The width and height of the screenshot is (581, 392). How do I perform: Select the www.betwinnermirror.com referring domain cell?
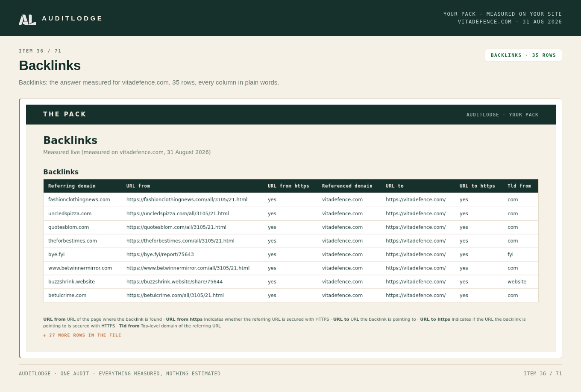click(80, 268)
